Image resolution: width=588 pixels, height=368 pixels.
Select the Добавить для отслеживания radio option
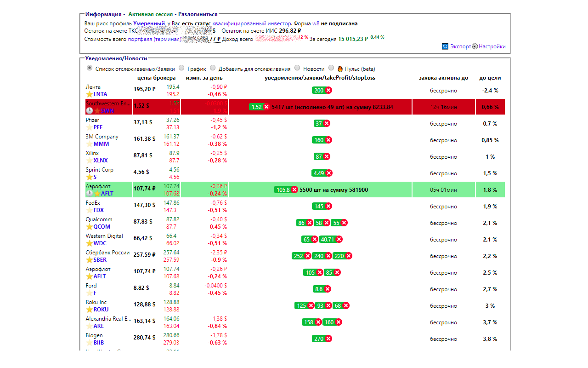tap(213, 68)
